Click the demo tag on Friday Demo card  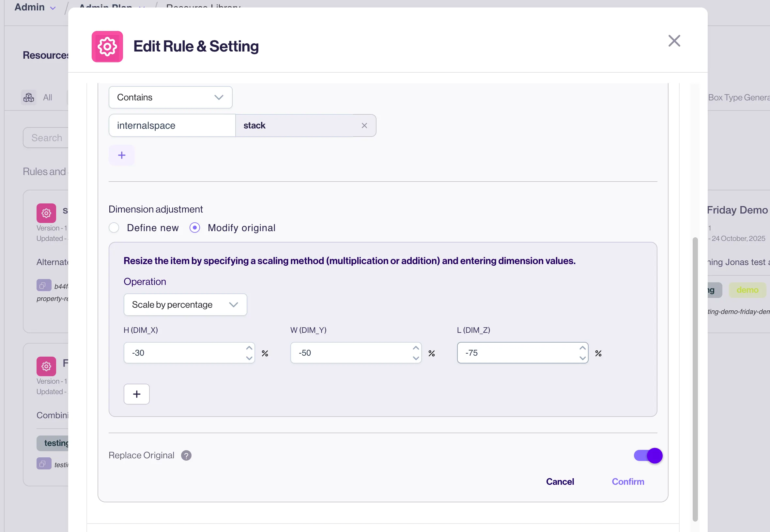747,290
